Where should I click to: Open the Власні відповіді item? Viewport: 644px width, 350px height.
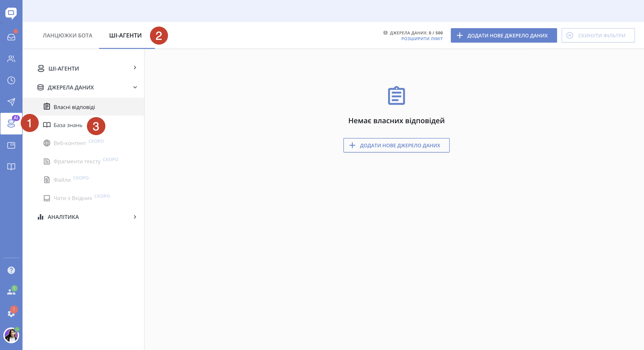84,107
